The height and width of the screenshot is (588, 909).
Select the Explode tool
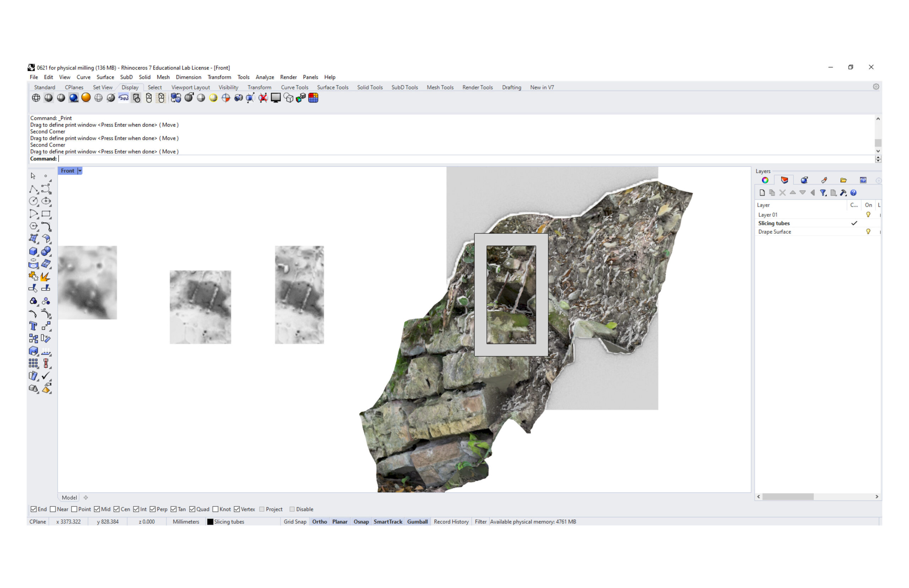[45, 276]
